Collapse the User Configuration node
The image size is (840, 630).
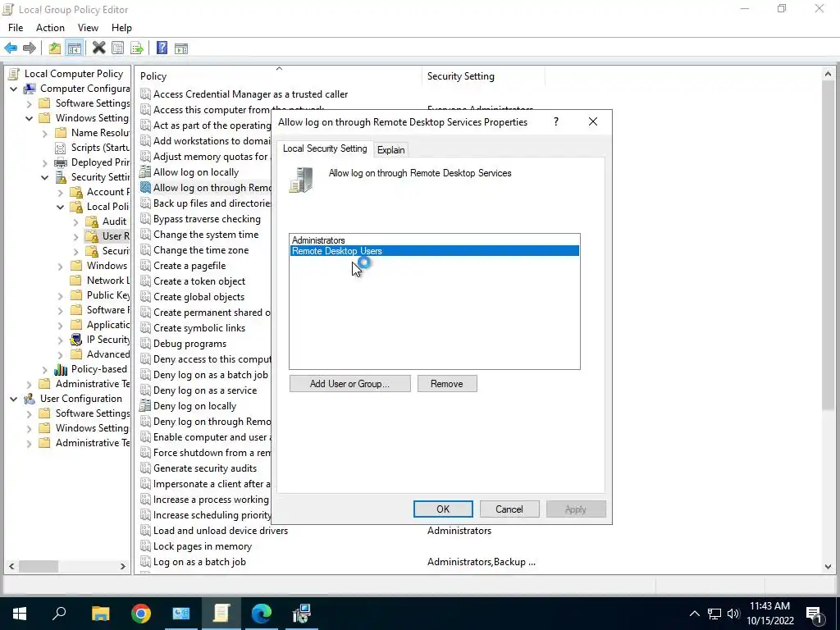click(14, 399)
